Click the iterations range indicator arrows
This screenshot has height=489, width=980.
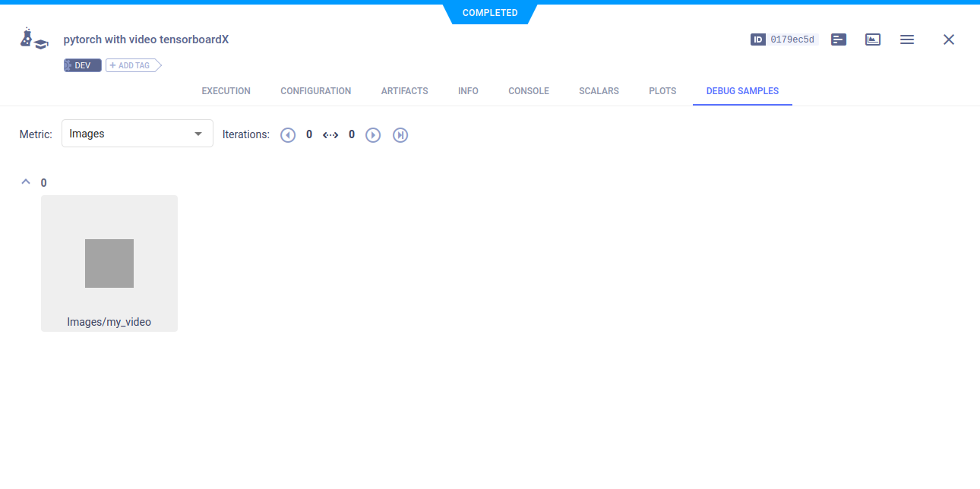[x=330, y=134]
